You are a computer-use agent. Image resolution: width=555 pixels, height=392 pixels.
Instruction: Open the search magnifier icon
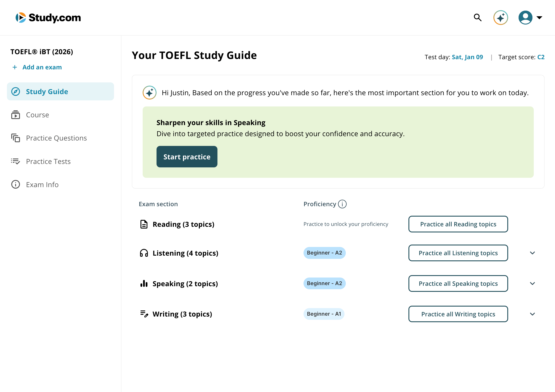477,18
